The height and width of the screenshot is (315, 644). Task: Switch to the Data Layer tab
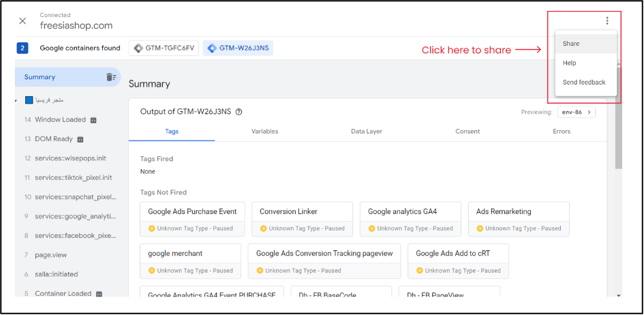(x=367, y=132)
